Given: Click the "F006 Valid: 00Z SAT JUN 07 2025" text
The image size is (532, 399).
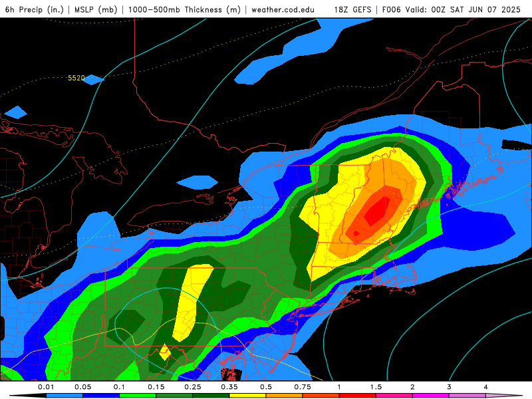Looking at the screenshot, I should 452,9.
